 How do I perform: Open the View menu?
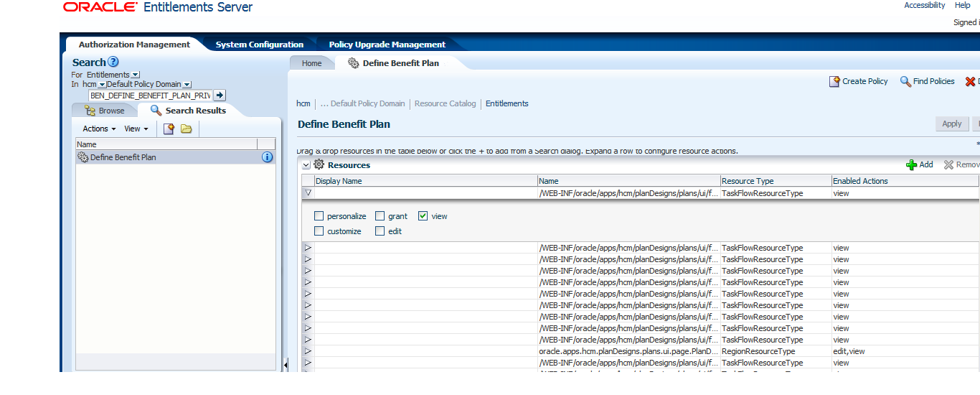point(136,129)
